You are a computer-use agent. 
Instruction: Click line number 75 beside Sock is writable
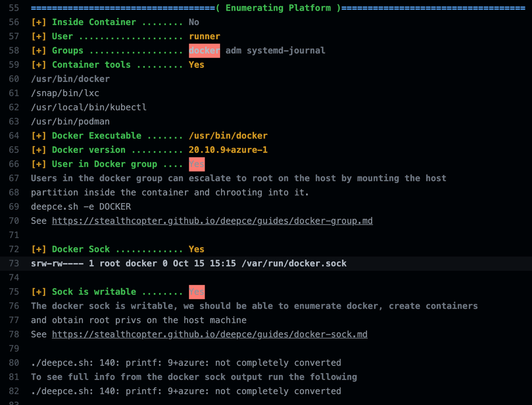14,292
